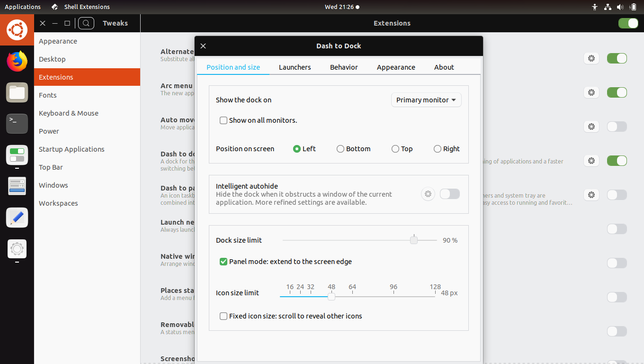The width and height of the screenshot is (644, 364).
Task: Open the window list app in dock
Action: pos(17,186)
